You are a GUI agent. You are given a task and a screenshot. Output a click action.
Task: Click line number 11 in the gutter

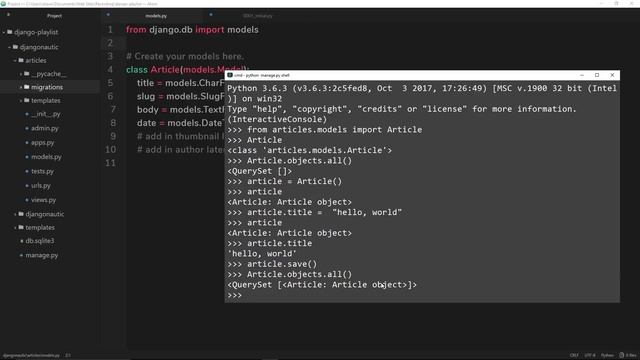(110, 163)
